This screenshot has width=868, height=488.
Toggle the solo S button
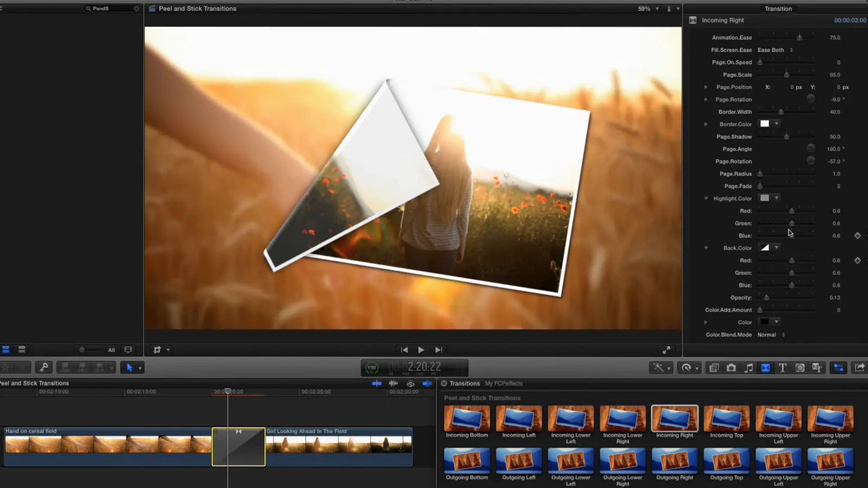pyautogui.click(x=410, y=383)
